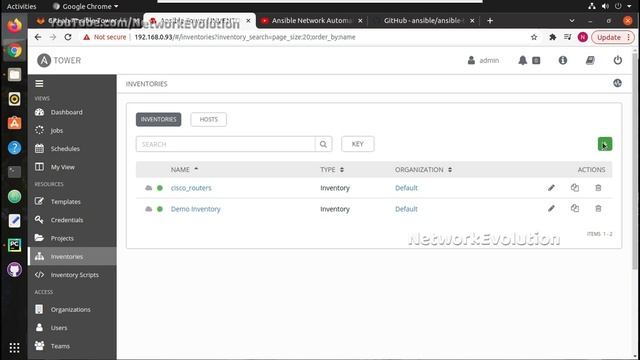
Task: Click the search magnifier button
Action: pos(323,144)
